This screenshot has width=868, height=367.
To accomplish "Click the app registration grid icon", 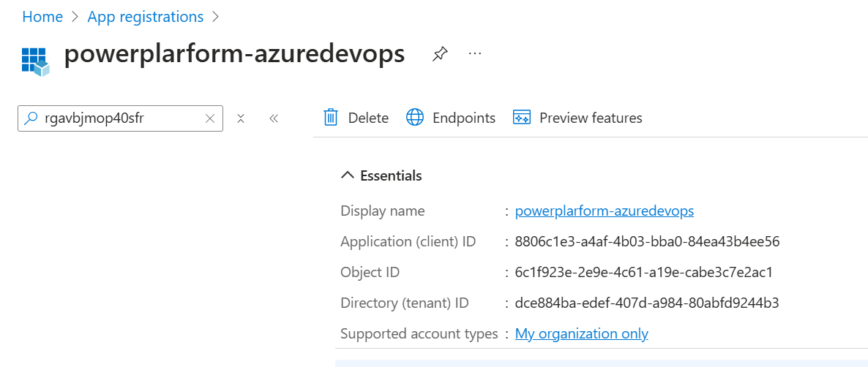I will tap(35, 61).
